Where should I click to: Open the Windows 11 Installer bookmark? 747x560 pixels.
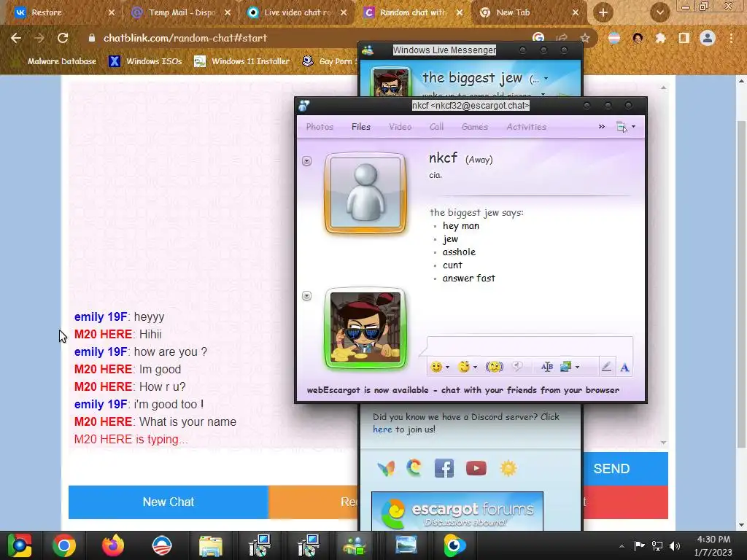tap(241, 61)
